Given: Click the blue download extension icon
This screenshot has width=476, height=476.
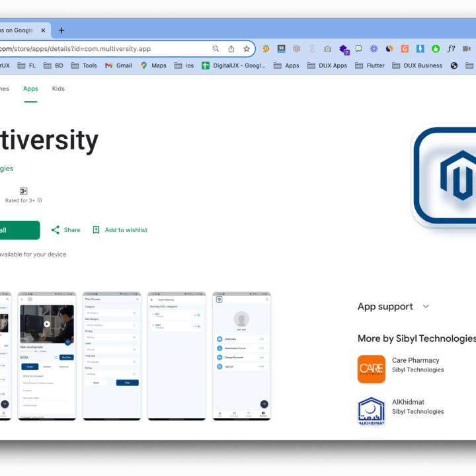Looking at the screenshot, I should click(x=420, y=49).
